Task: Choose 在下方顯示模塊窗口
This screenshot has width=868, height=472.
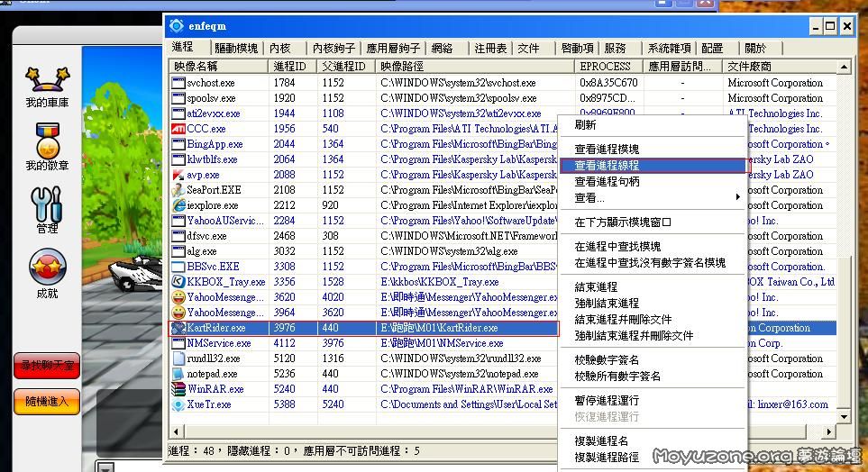Action: [x=653, y=222]
